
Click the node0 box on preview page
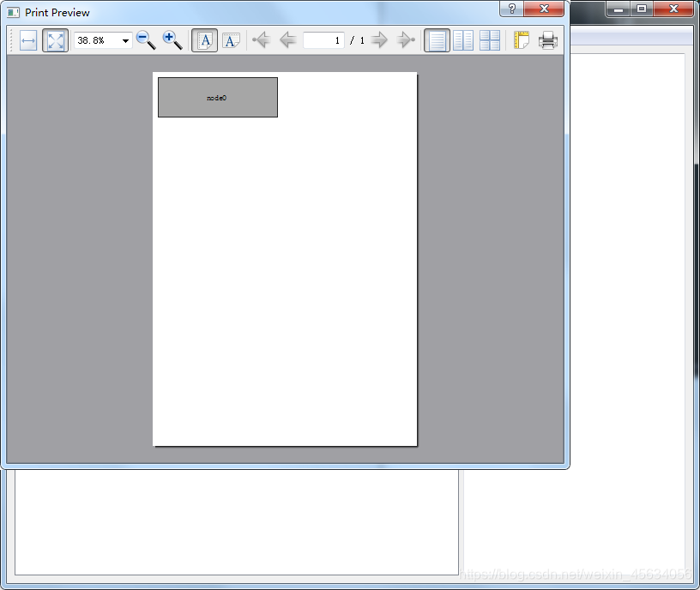(218, 97)
